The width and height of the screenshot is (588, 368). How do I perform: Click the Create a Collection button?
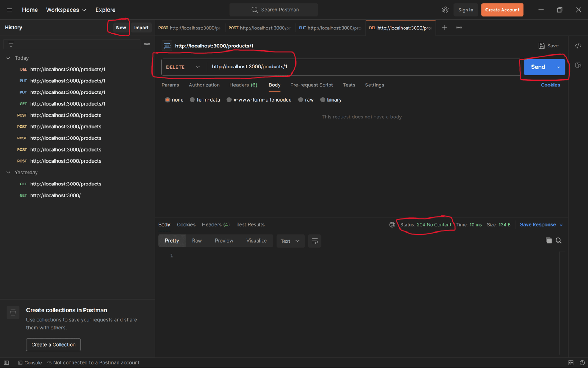tap(53, 345)
